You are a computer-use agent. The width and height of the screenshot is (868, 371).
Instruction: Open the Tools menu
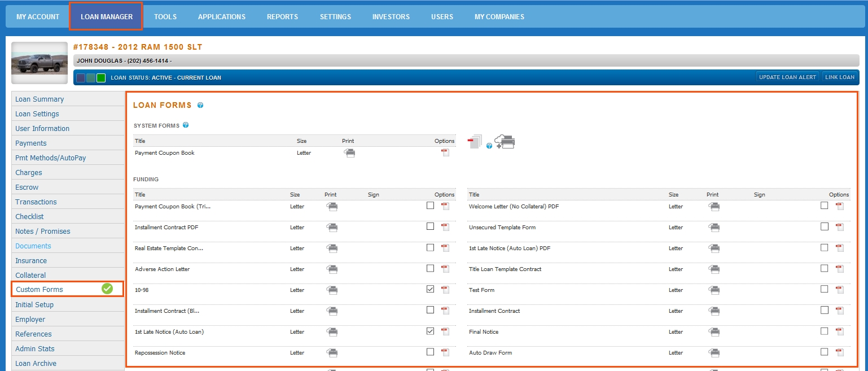[x=165, y=17]
